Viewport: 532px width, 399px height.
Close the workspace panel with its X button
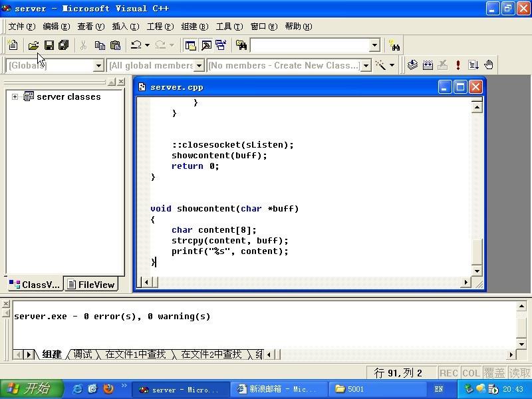coord(121,82)
